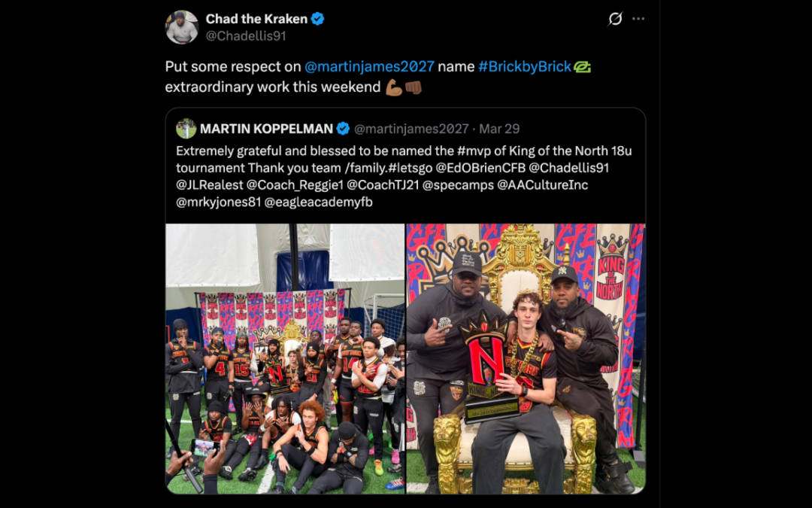Screen dimensions: 812x508
Task: Click the main tweet text 'extraordinary work this weekend'
Action: pyautogui.click(x=273, y=87)
